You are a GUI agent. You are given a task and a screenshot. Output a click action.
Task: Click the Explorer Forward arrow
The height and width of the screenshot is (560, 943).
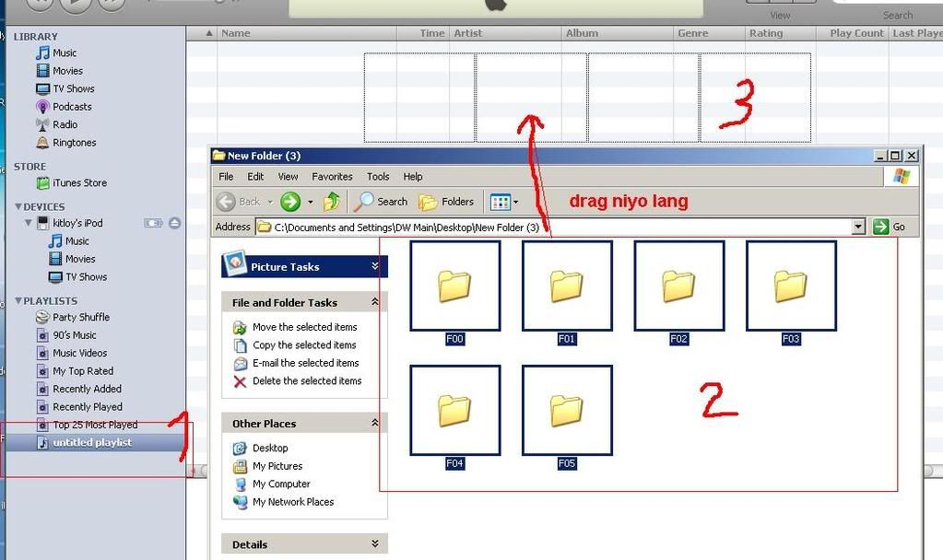[x=290, y=202]
